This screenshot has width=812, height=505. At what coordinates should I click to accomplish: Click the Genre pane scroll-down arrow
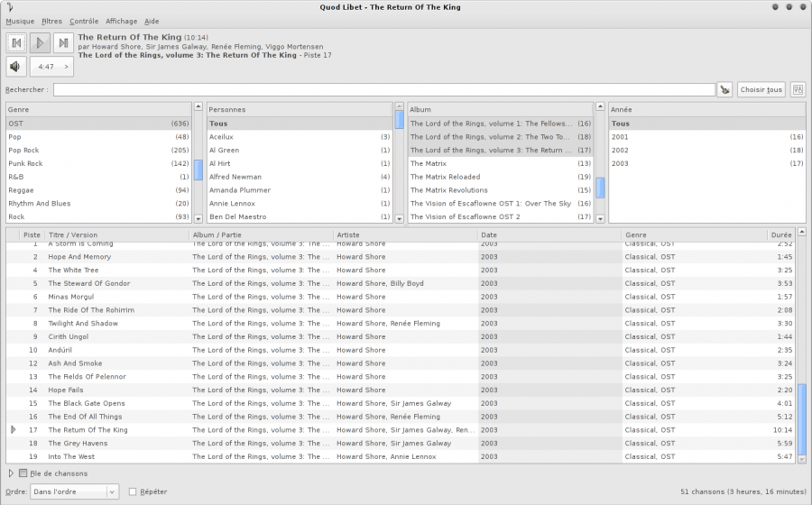(198, 219)
